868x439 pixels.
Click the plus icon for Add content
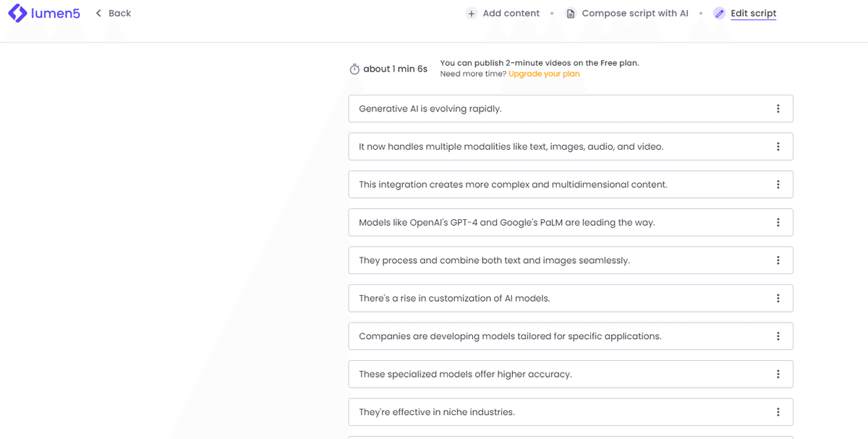[x=472, y=13]
